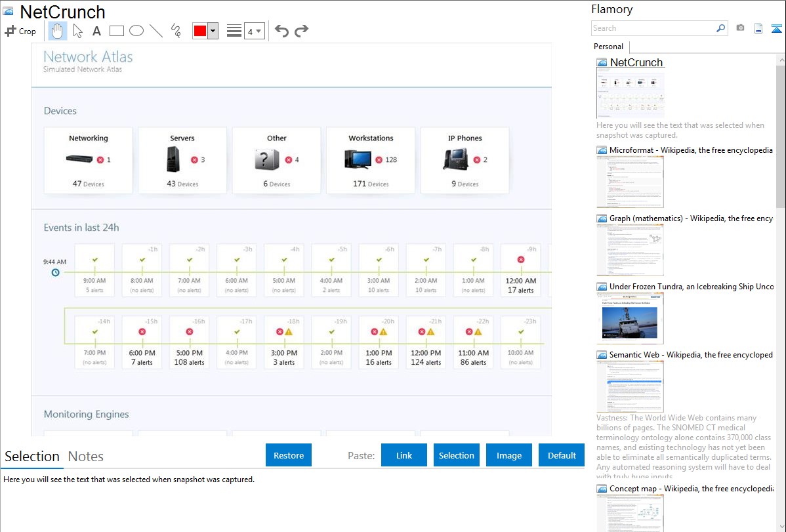786x532 pixels.
Task: Click in the Flamory search field
Action: (653, 28)
